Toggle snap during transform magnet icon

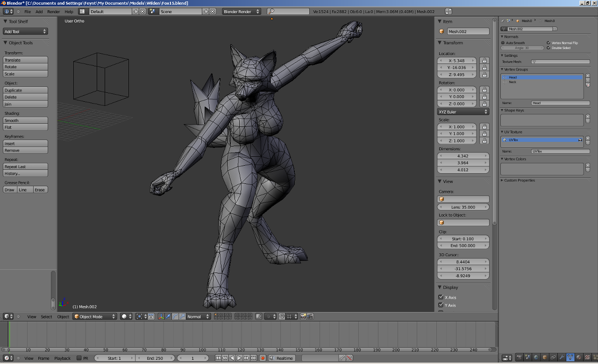coord(282,316)
